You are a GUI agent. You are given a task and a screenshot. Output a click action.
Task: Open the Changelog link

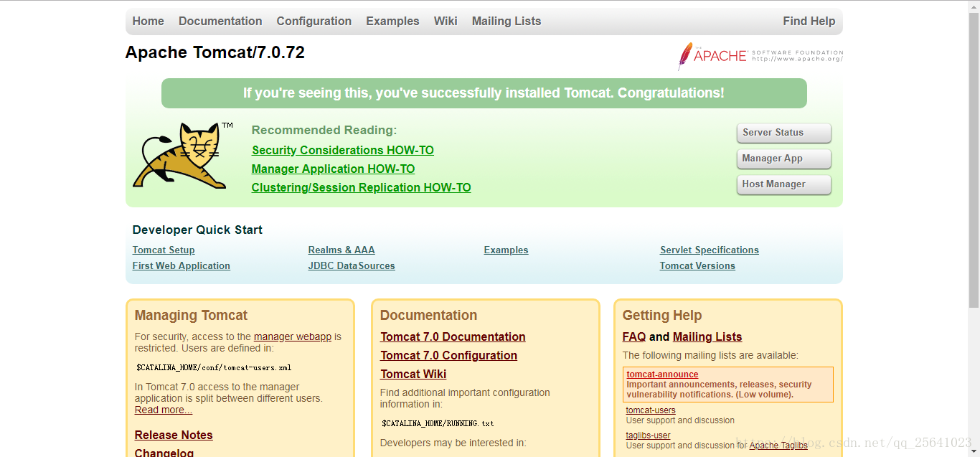click(x=164, y=453)
